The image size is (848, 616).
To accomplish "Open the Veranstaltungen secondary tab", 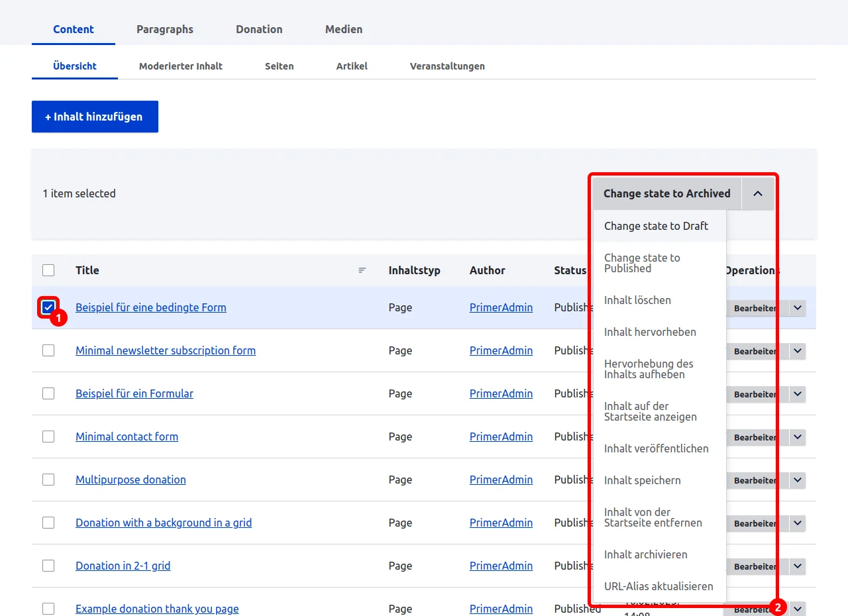I will (447, 66).
